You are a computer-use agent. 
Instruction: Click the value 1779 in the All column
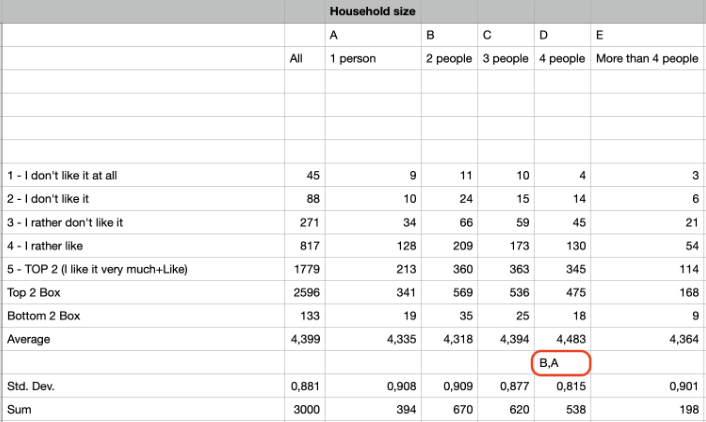305,269
